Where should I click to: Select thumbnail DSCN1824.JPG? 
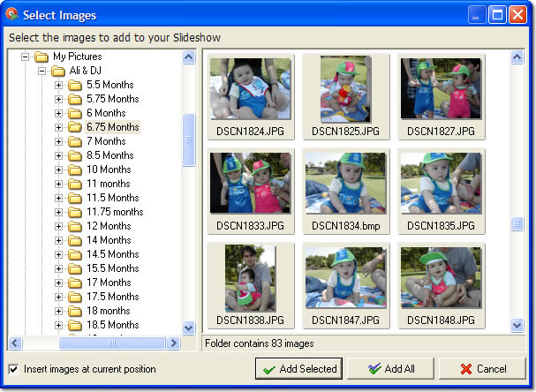(x=250, y=96)
